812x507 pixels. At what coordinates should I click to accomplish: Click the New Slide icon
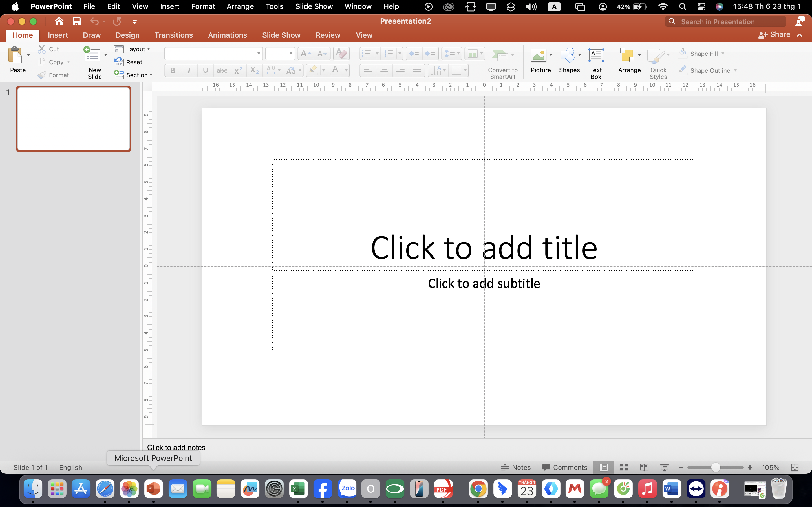click(x=92, y=55)
